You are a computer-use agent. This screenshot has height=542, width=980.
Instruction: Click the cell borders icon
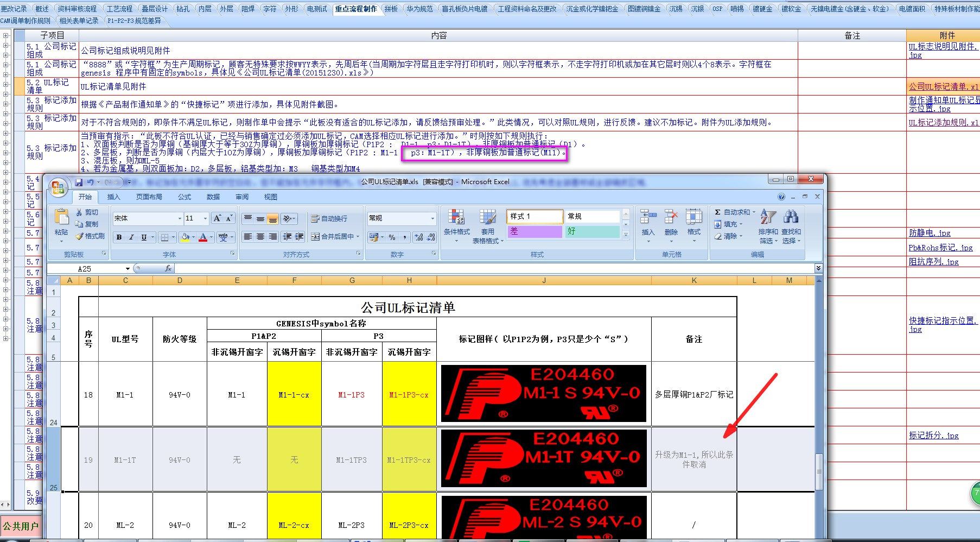click(166, 237)
